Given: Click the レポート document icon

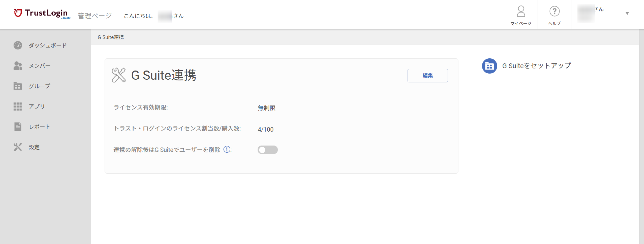Looking at the screenshot, I should click(x=18, y=127).
